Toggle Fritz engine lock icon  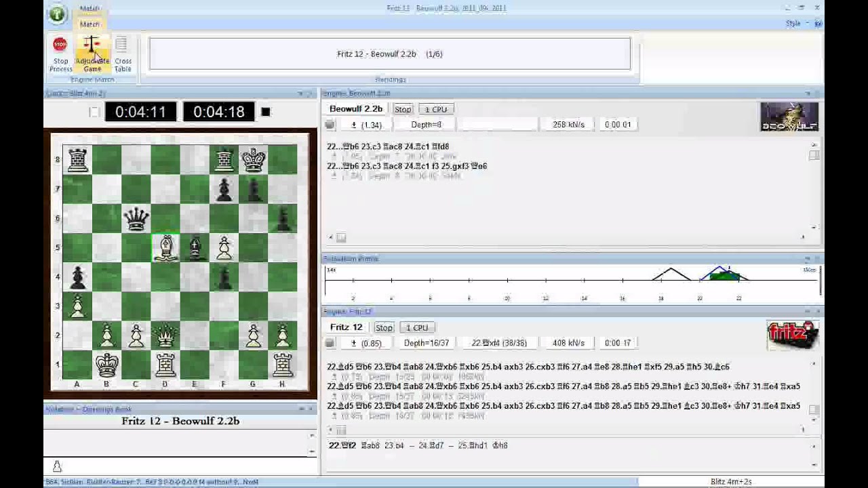pyautogui.click(x=330, y=343)
